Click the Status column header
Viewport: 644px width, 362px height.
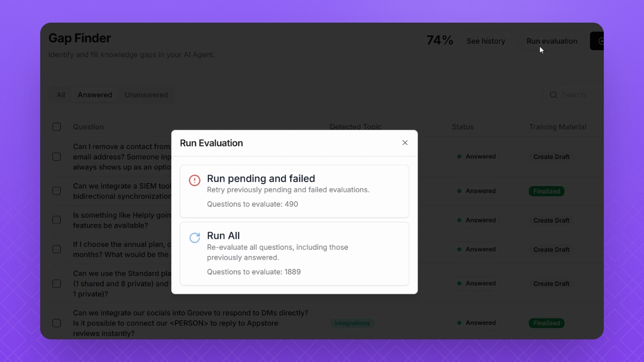pyautogui.click(x=463, y=127)
